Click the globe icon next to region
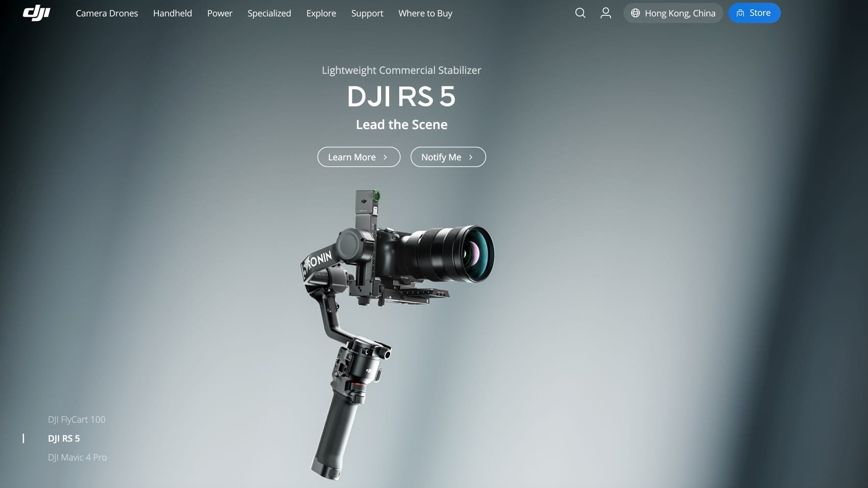The height and width of the screenshot is (488, 868). click(x=635, y=13)
